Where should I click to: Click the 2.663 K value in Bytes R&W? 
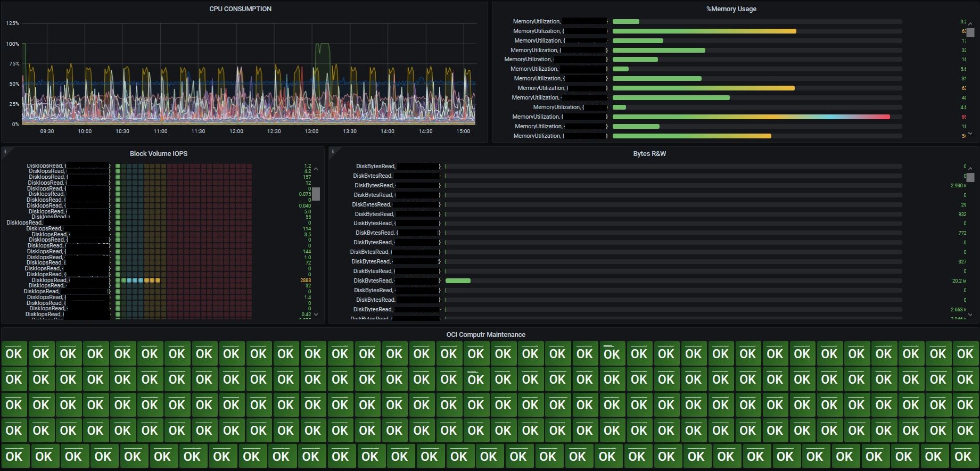958,310
